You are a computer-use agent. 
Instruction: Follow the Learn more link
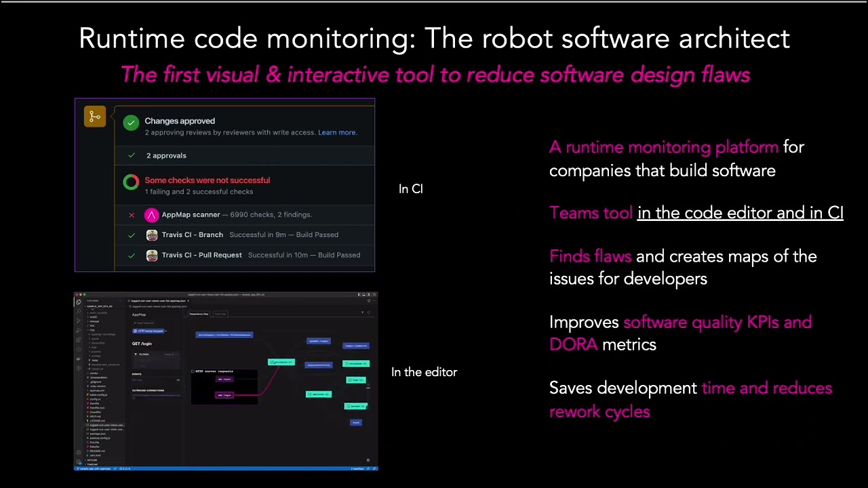(337, 132)
